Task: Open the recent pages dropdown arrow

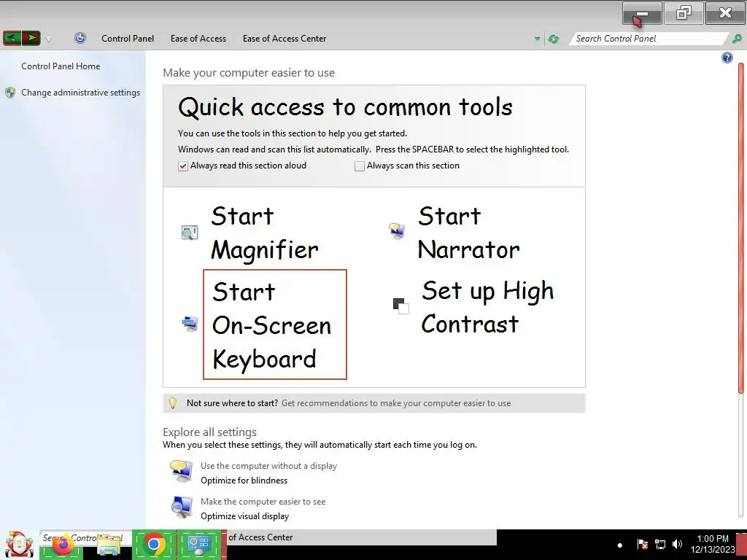Action: pos(48,39)
